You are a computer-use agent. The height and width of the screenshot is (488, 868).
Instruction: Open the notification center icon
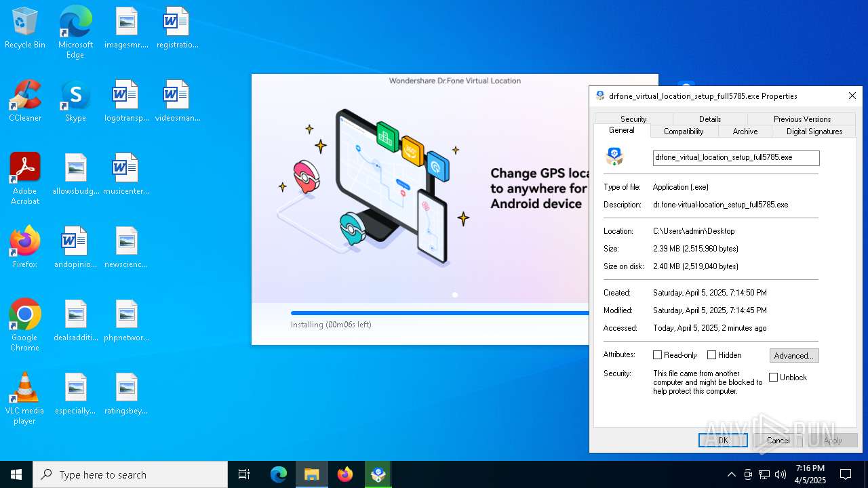click(846, 474)
